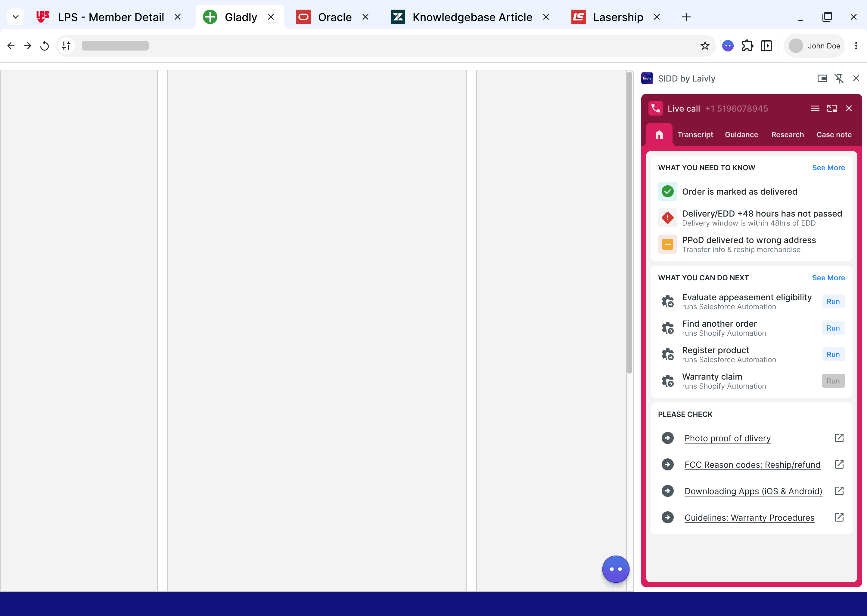Click the pin icon in SIDD header
867x616 pixels.
tap(839, 79)
